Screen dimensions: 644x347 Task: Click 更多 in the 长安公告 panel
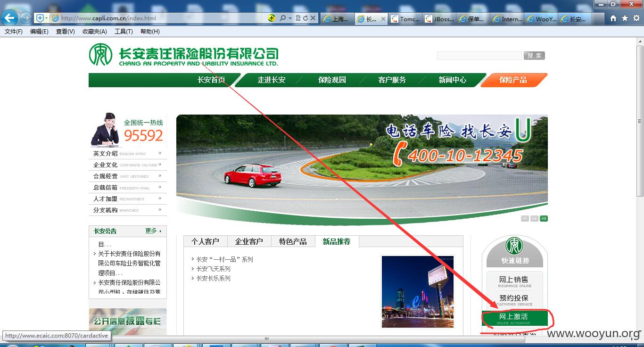pyautogui.click(x=153, y=231)
